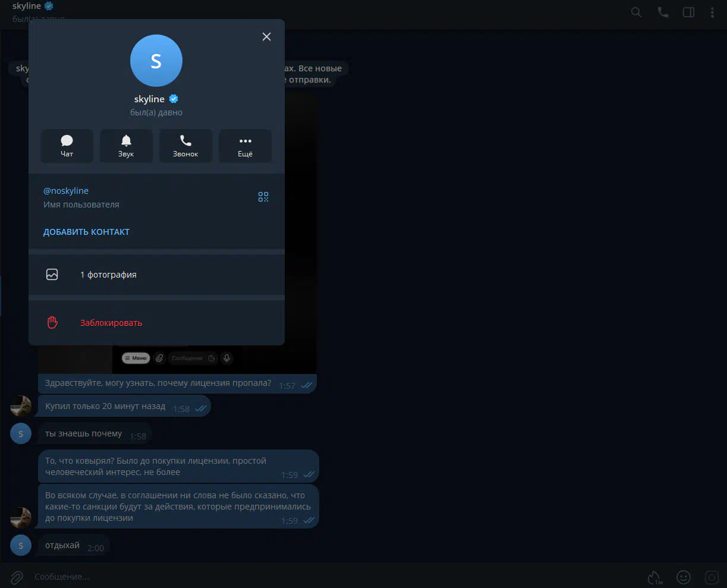Open the chat header three-dot menu
The height and width of the screenshot is (588, 727).
(x=712, y=12)
